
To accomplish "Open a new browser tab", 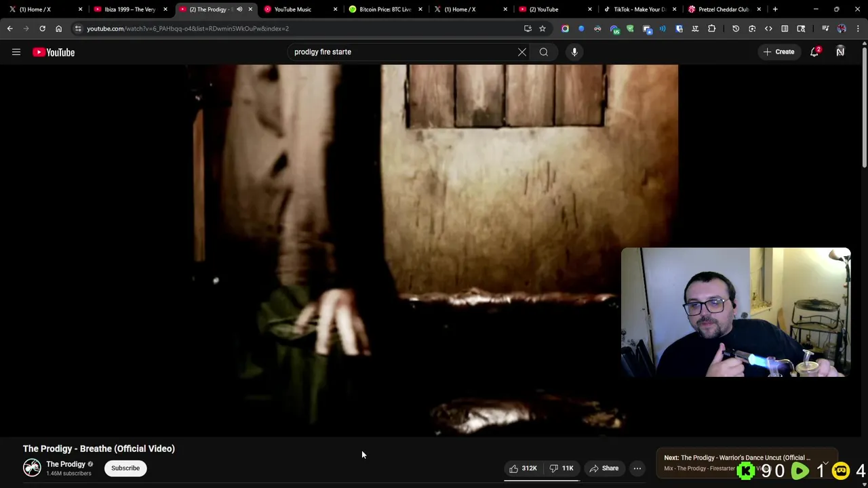I will (775, 9).
